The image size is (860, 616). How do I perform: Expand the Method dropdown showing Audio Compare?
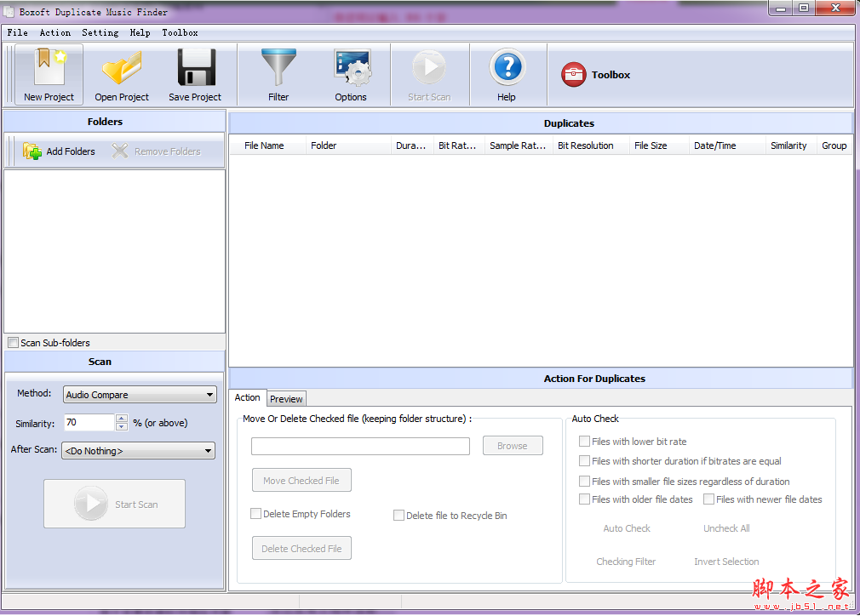[209, 395]
